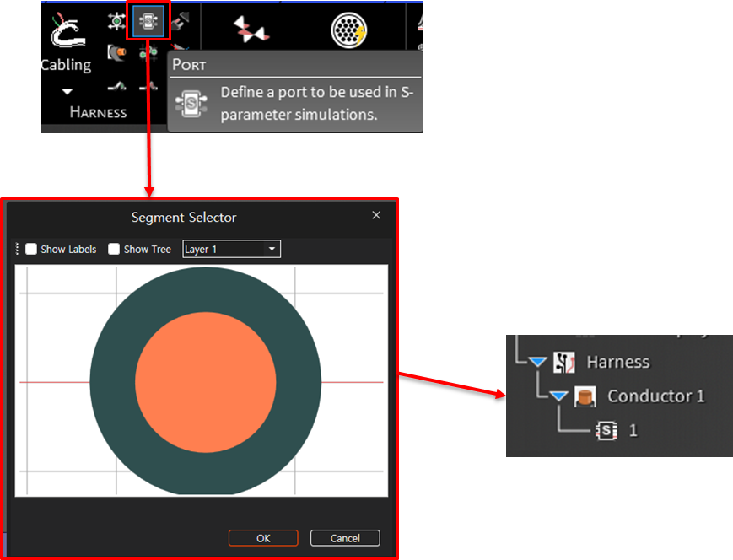Collapse the Harness tree node
This screenshot has width=733, height=560.
coord(538,363)
